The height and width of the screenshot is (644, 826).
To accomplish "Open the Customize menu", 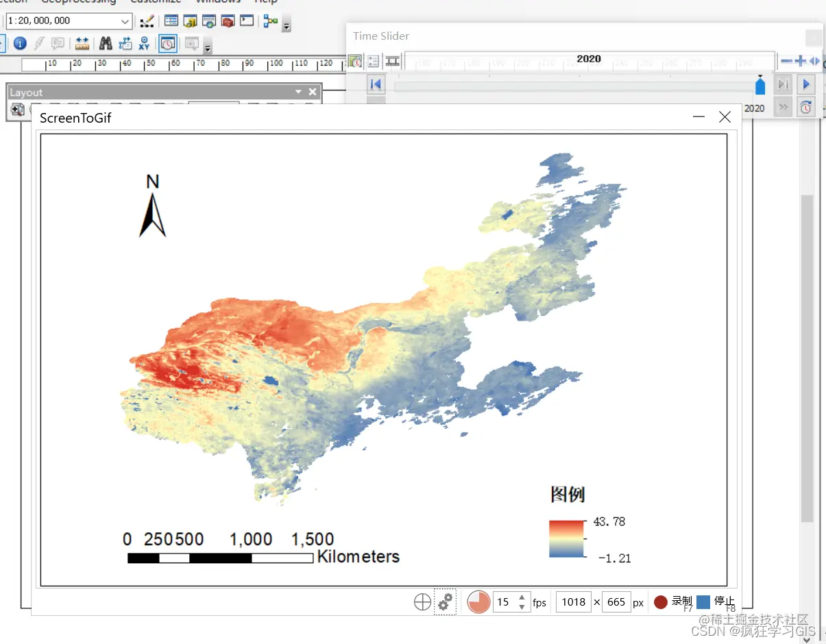I will [156, 2].
